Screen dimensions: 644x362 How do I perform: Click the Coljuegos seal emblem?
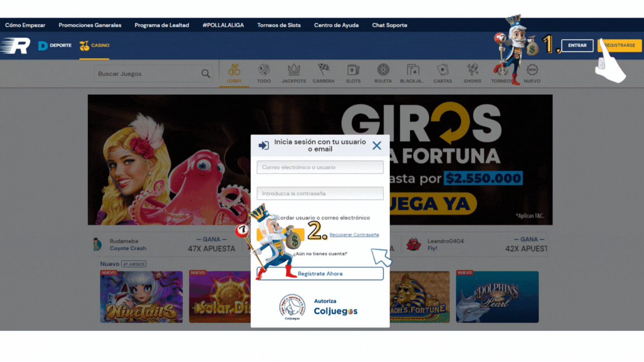(292, 307)
